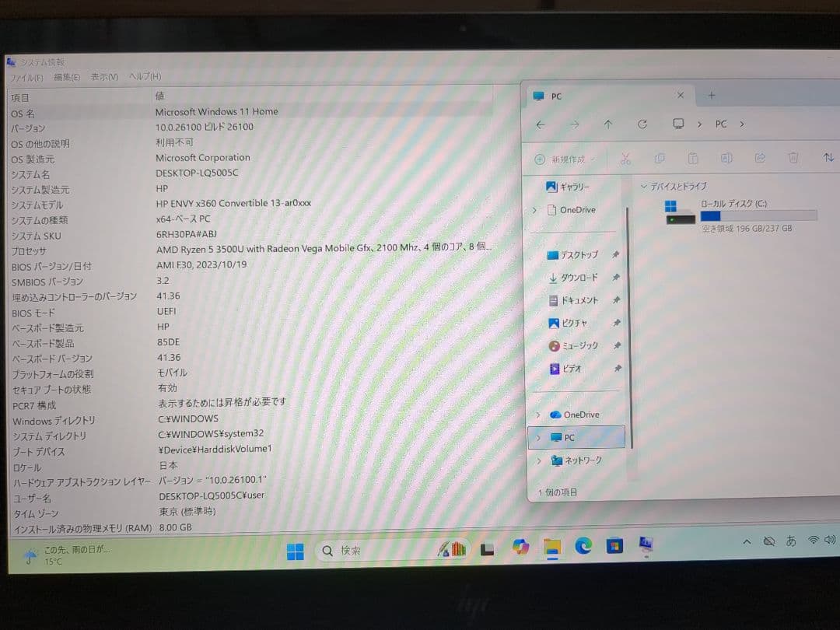The image size is (840, 630).
Task: Open File Explorer from taskbar
Action: [x=551, y=547]
